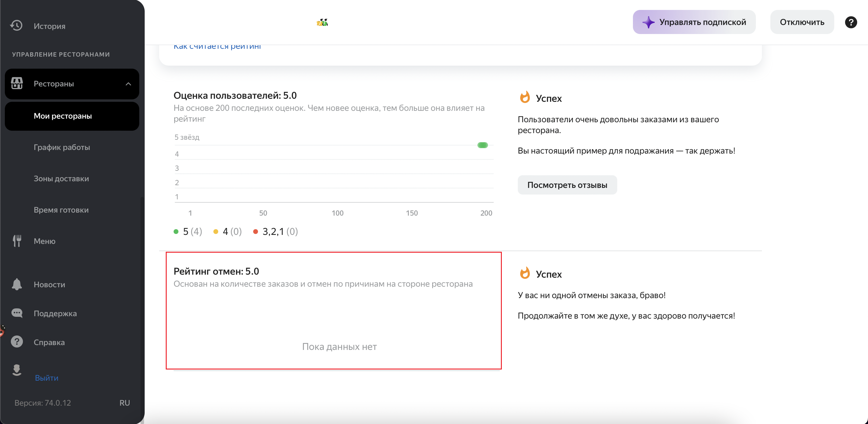Click the Support chat bubble icon
This screenshot has width=868, height=424.
tap(17, 313)
